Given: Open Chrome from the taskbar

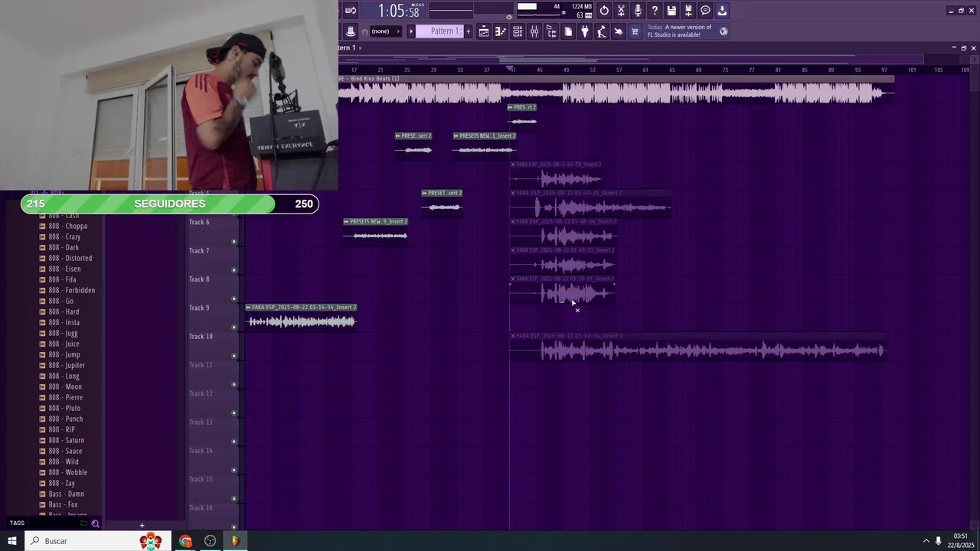Looking at the screenshot, I should pos(185,541).
